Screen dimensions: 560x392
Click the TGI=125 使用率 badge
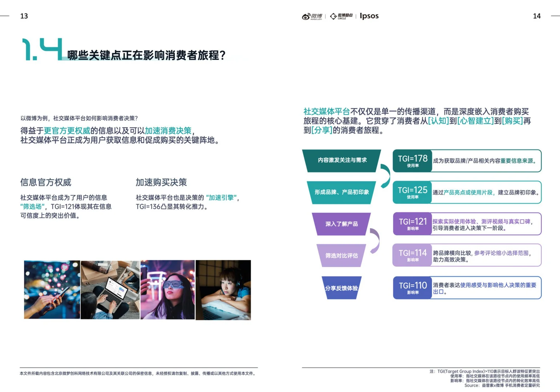click(x=412, y=192)
